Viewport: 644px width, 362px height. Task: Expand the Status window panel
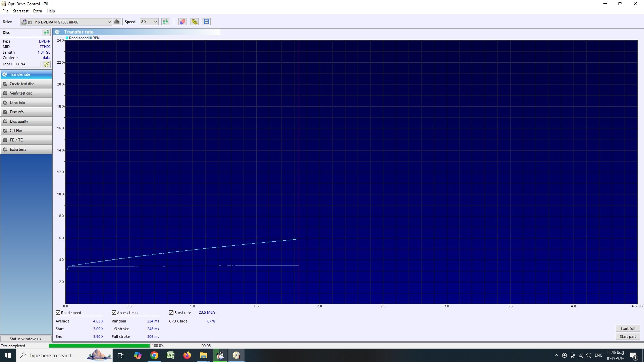[26, 339]
